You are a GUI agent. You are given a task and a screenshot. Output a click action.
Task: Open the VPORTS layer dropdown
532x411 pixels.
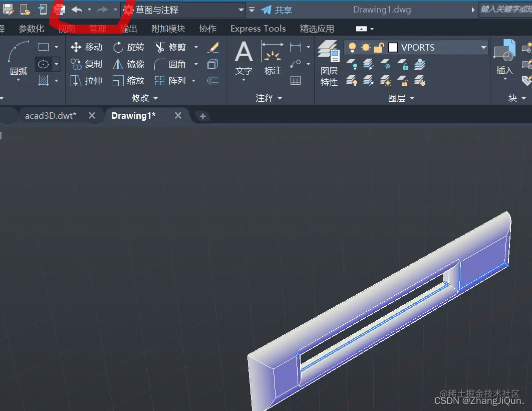coord(484,48)
